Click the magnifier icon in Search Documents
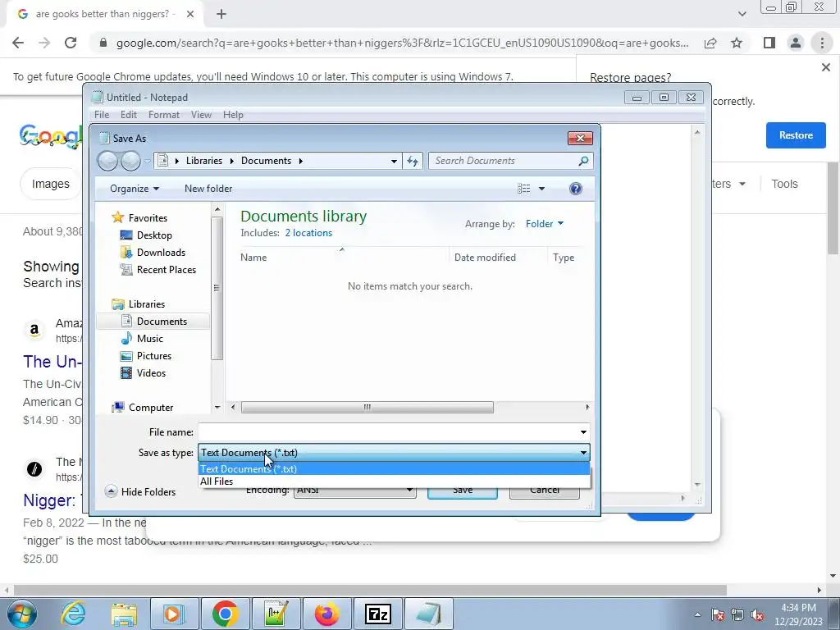 (583, 161)
